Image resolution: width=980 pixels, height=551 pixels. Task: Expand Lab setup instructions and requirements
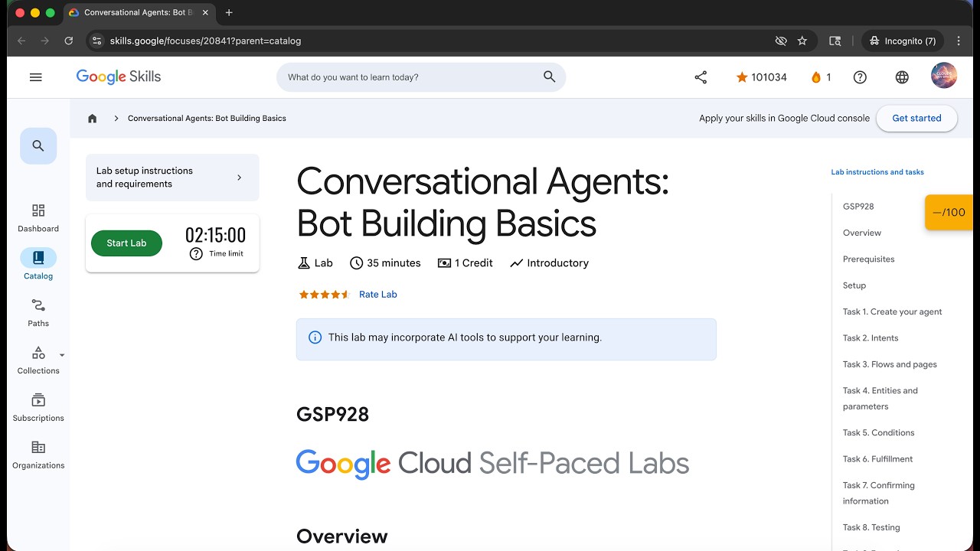[172, 178]
